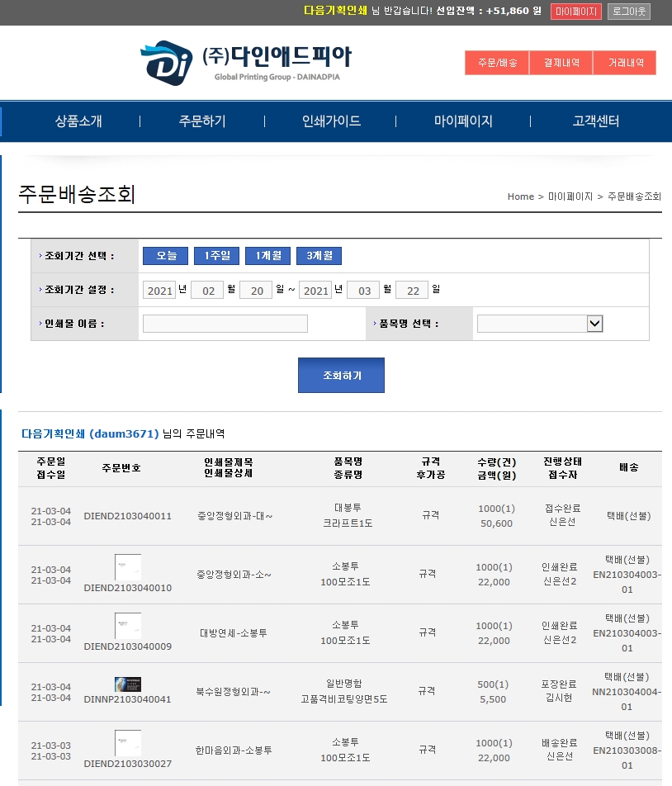Go to 인쇄가이드 menu

coord(331,121)
